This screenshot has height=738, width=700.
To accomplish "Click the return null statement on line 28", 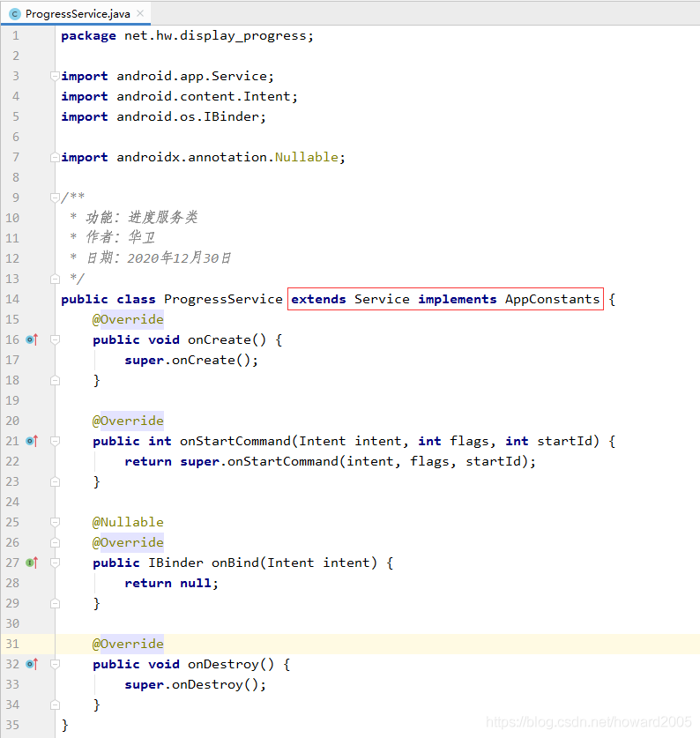I will (171, 583).
